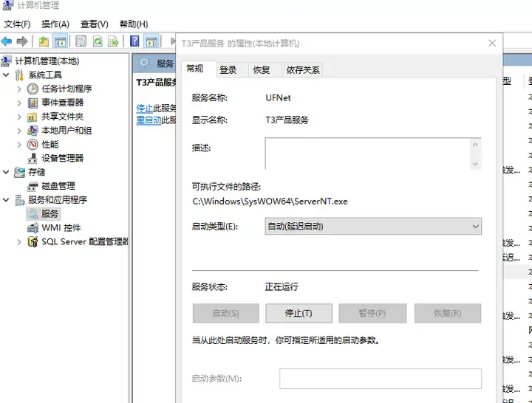
Task: Click the forward arrow toolbar icon
Action: (22, 41)
